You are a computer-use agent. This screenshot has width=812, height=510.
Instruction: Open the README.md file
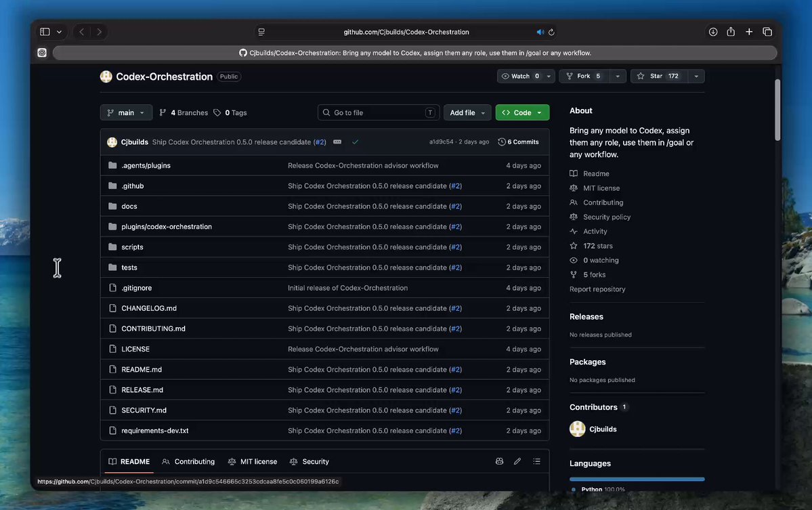[x=142, y=369]
